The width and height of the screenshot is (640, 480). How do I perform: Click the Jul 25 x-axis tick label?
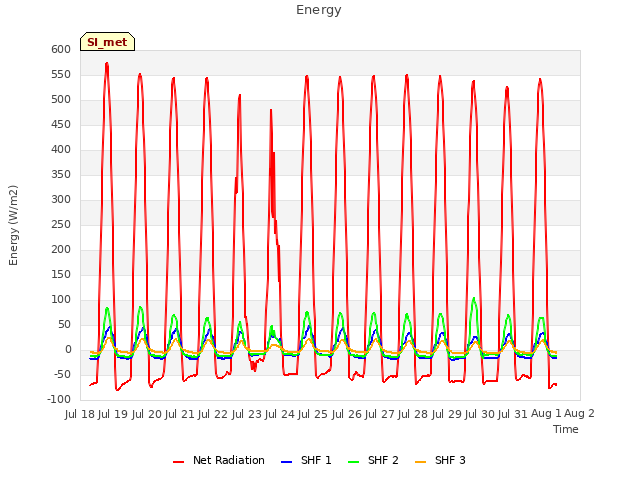pyautogui.click(x=313, y=414)
